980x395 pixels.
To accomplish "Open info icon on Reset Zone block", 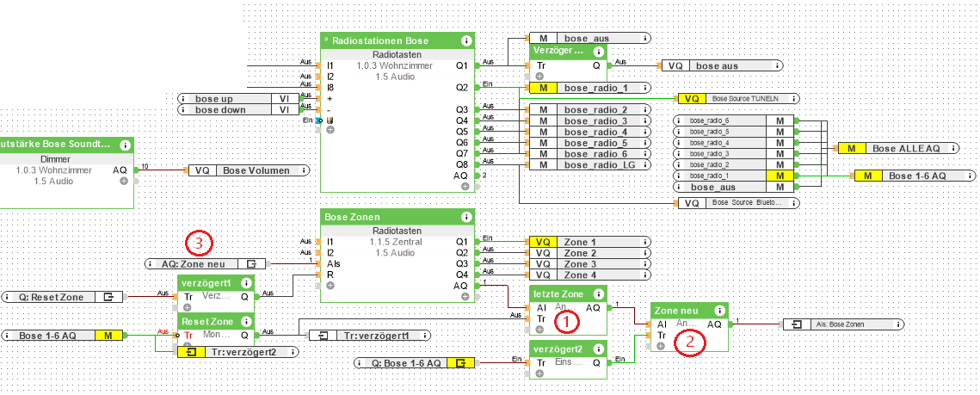I will point(247,321).
